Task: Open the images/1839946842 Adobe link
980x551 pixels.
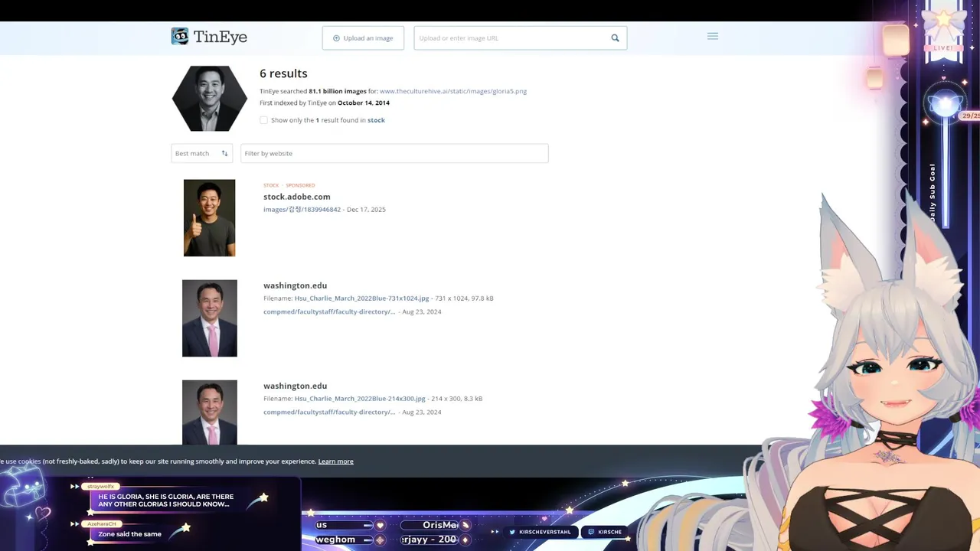Action: (x=302, y=210)
